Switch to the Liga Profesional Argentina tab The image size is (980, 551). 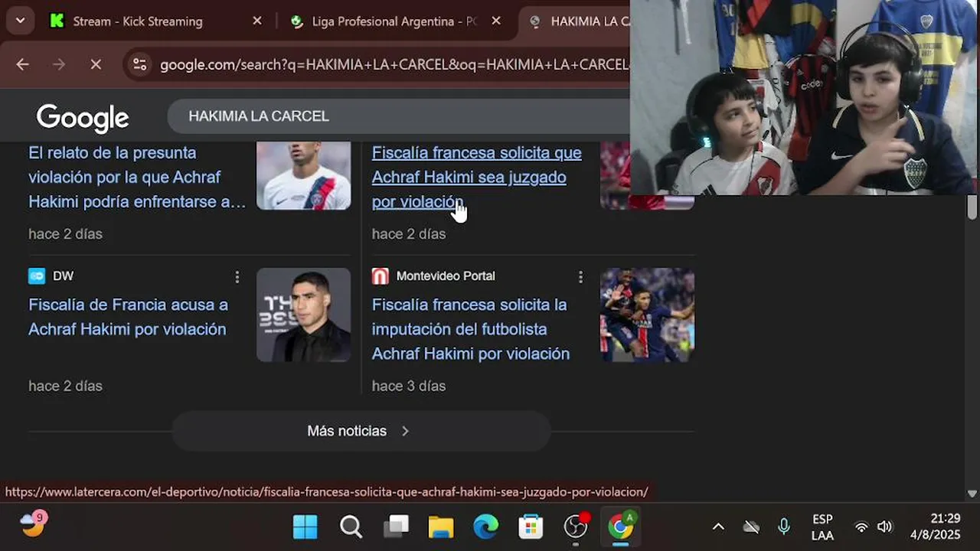tap(394, 21)
